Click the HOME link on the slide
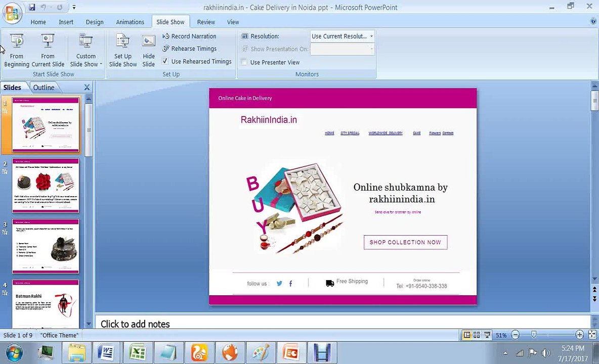The height and width of the screenshot is (364, 599). 329,133
